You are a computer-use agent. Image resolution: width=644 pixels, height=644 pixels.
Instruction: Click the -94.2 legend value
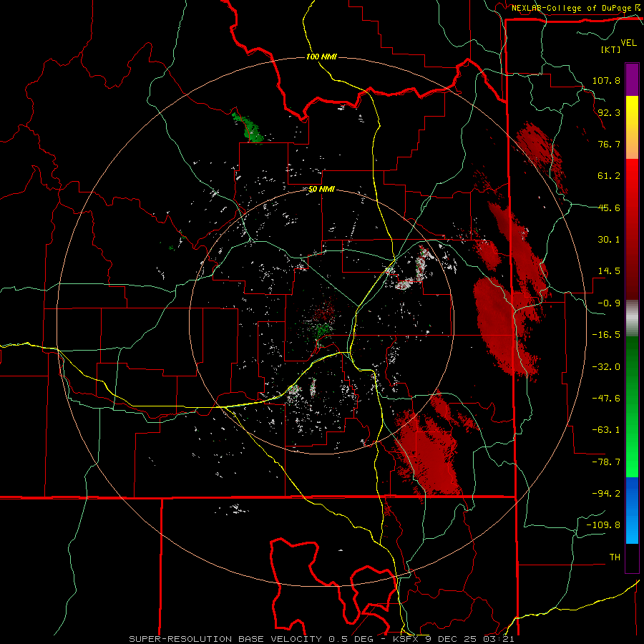click(x=606, y=494)
